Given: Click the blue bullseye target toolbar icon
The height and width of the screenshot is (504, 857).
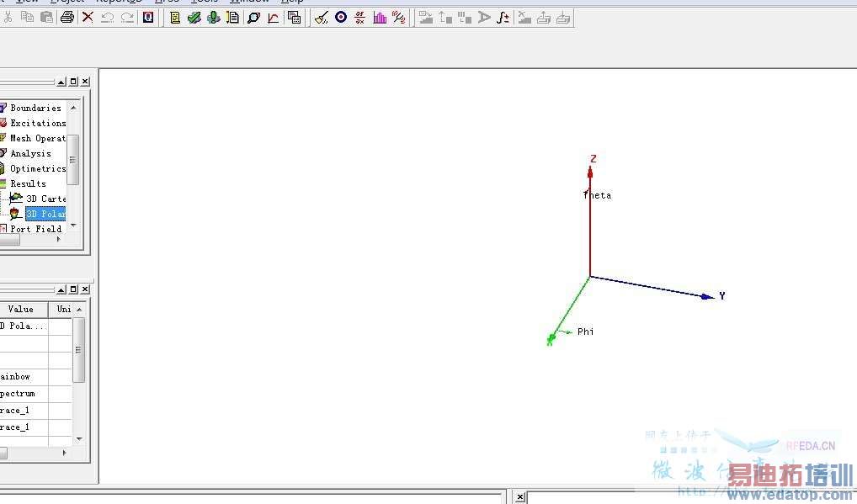Looking at the screenshot, I should [341, 18].
